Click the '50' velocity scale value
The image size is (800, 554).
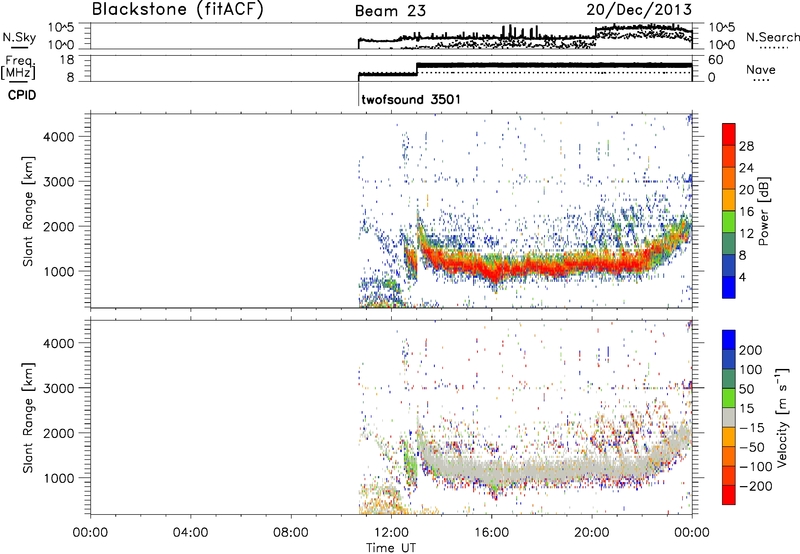[747, 389]
